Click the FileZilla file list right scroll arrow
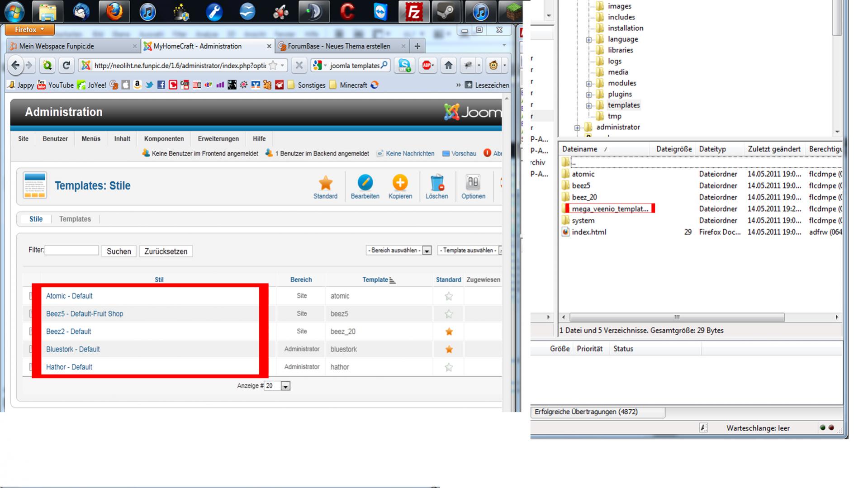Viewport: 868px width, 488px height. [x=837, y=317]
